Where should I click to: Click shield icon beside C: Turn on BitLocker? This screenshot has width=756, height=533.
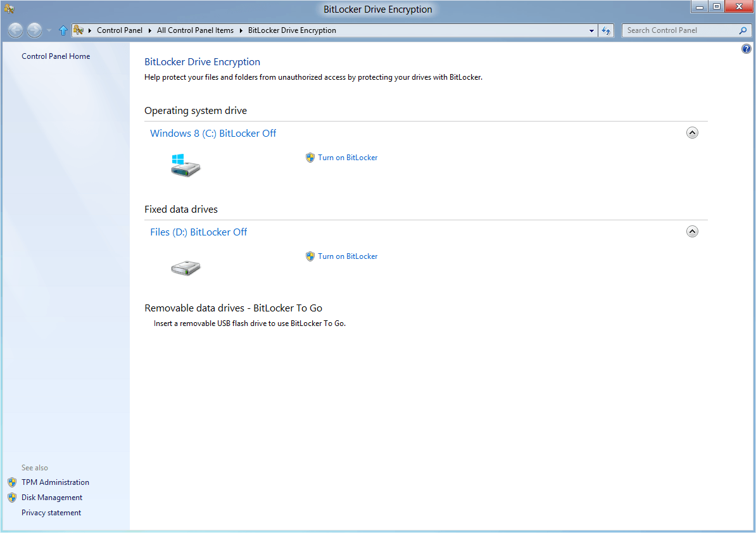click(310, 158)
